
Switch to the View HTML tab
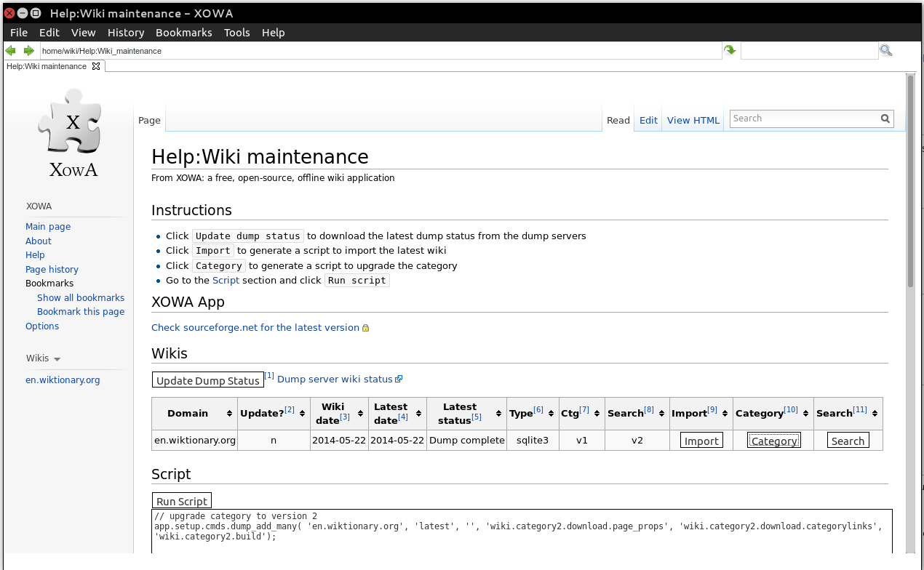point(693,121)
